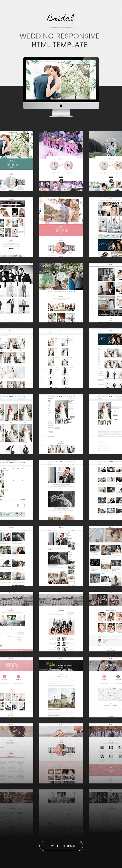
Task: Open the gallery preview with Wedding Styling banner
Action: 105,227
